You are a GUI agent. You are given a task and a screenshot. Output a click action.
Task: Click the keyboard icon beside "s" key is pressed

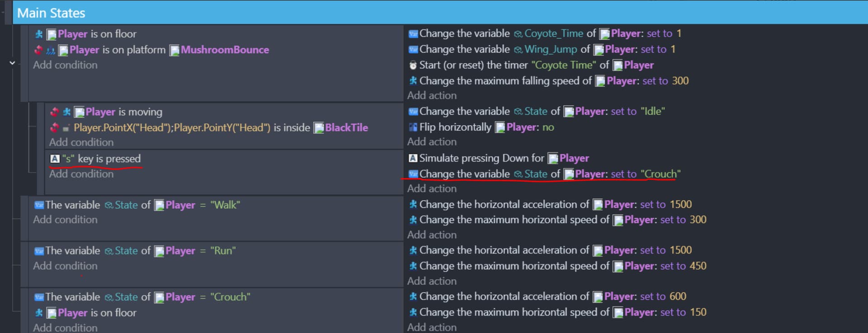(x=55, y=159)
